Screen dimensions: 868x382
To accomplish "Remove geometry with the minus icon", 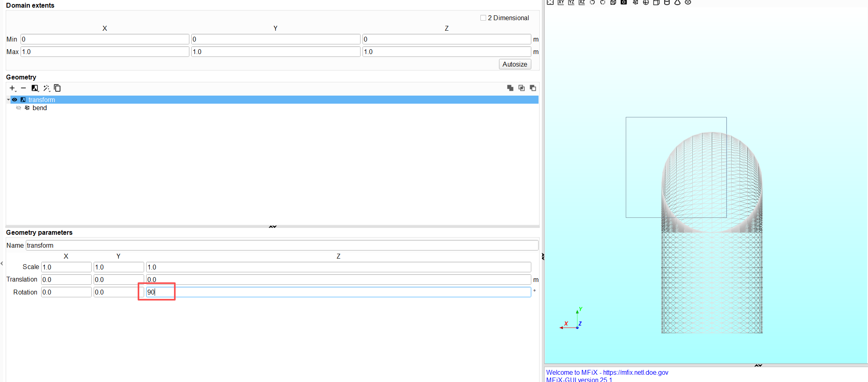I will [23, 88].
